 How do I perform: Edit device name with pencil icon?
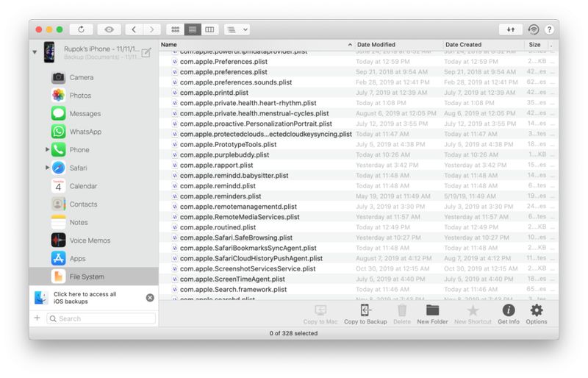point(146,52)
